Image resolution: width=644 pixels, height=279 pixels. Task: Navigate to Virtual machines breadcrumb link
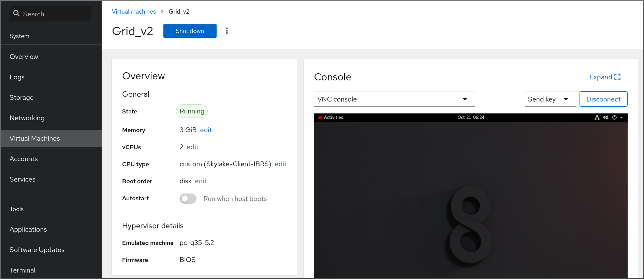coord(134,12)
